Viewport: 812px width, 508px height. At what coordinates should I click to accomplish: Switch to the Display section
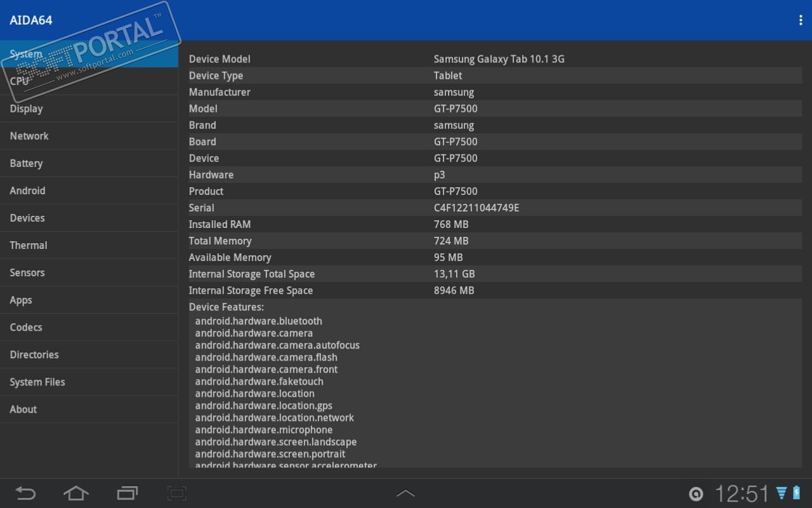(x=89, y=109)
